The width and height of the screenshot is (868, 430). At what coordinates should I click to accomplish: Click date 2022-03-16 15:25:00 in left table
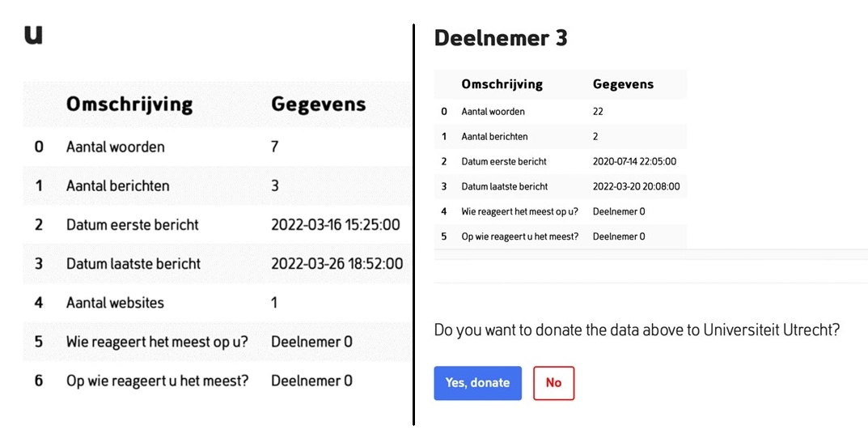pyautogui.click(x=336, y=225)
